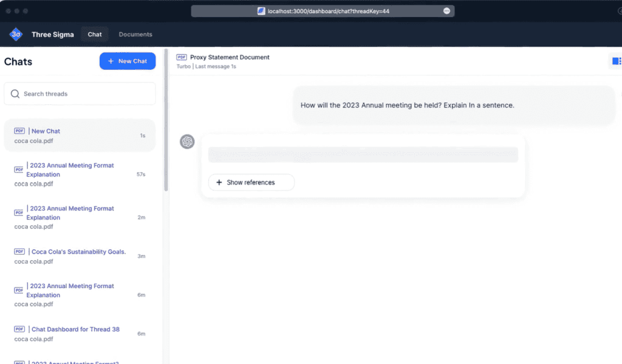Image resolution: width=622 pixels, height=364 pixels.
Task: Switch to the Documents tab
Action: tap(135, 35)
